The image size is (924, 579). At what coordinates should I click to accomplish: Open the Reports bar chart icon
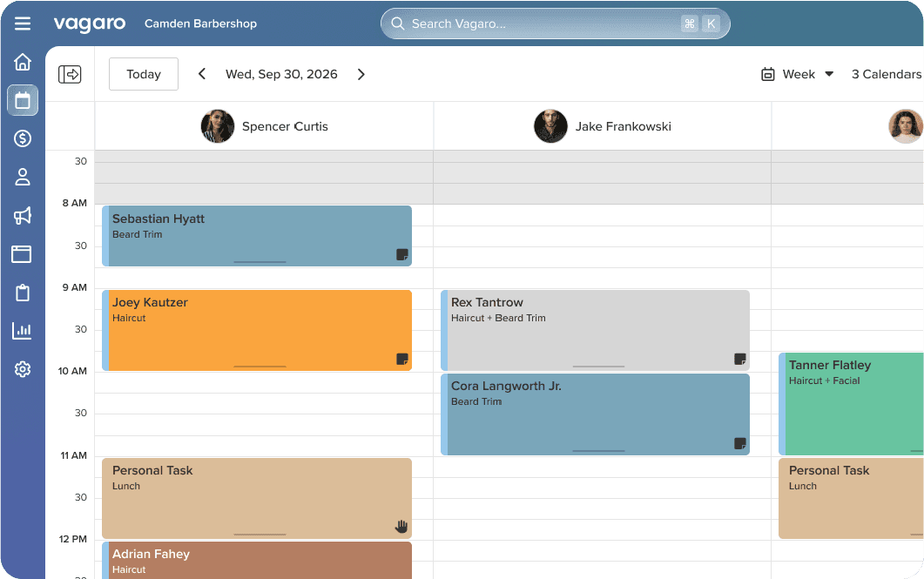pyautogui.click(x=23, y=330)
